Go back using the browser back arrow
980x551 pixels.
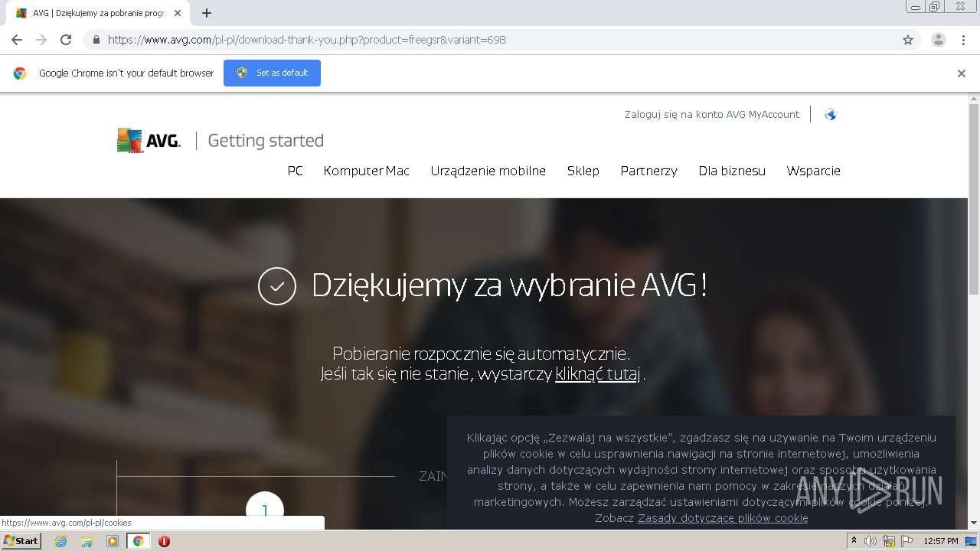17,40
